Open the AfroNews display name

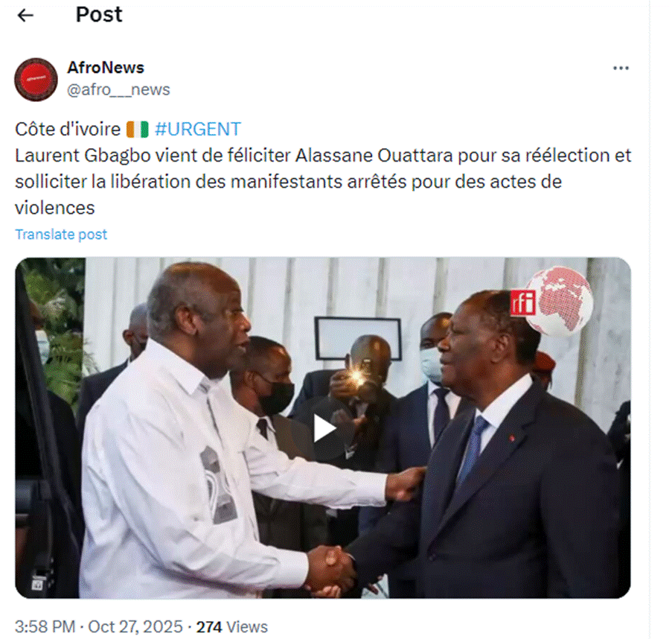pos(106,68)
